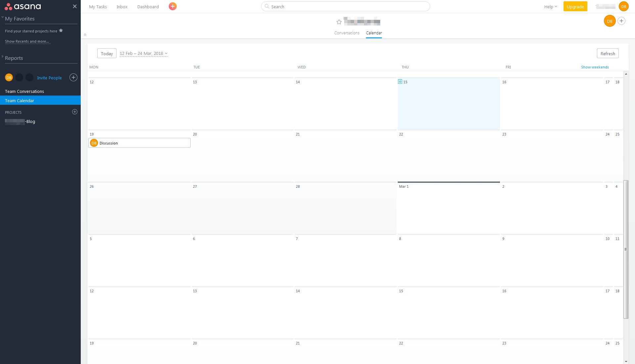Click the star icon in Find your starred projects
Viewport: 635px width, 364px height.
click(x=61, y=30)
